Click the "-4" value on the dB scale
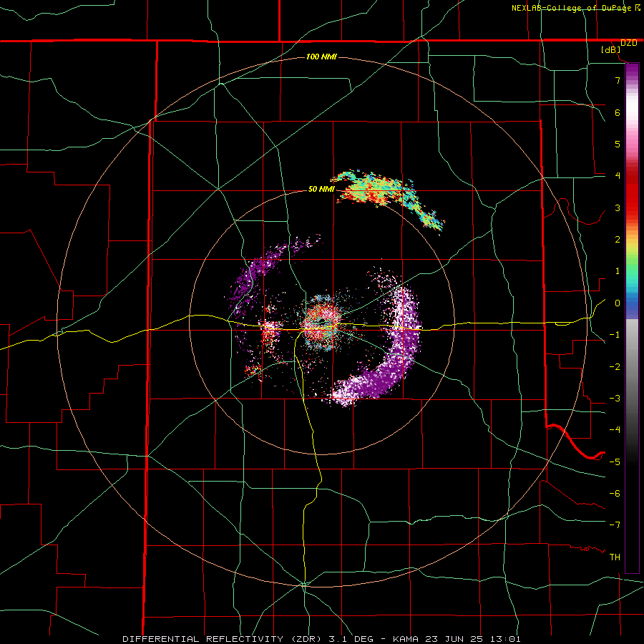Viewport: 644px width, 644px height. [x=615, y=430]
